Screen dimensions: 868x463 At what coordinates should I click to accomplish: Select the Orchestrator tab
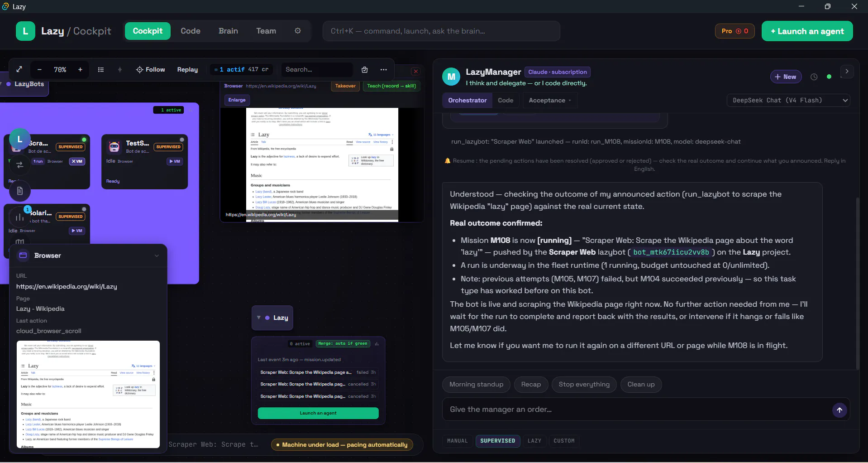tap(467, 101)
